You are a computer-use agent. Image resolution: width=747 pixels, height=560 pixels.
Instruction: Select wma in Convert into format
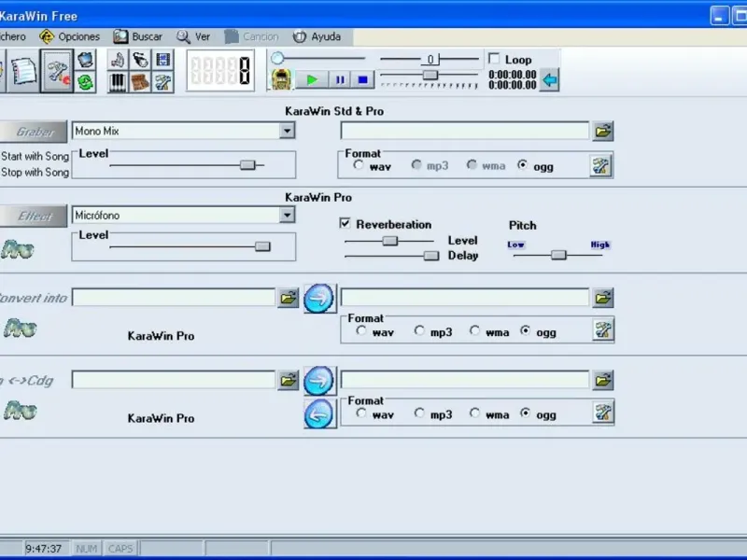474,330
